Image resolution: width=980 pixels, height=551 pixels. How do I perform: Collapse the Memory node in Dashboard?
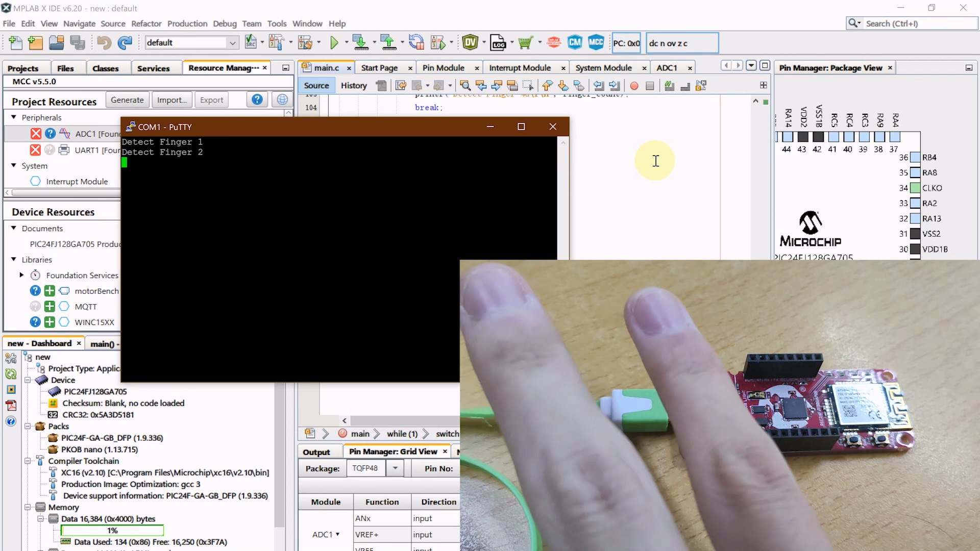[28, 507]
